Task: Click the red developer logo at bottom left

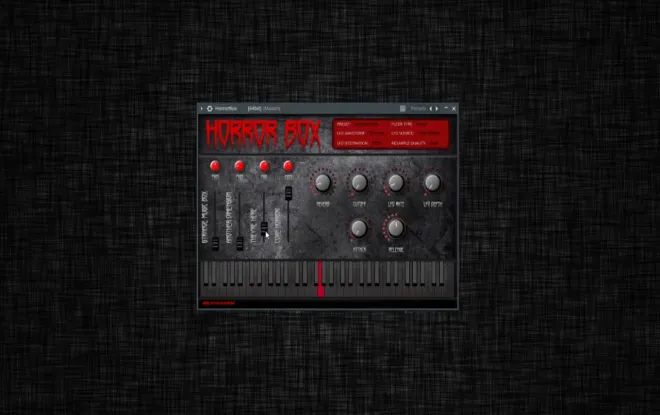Action: 218,303
